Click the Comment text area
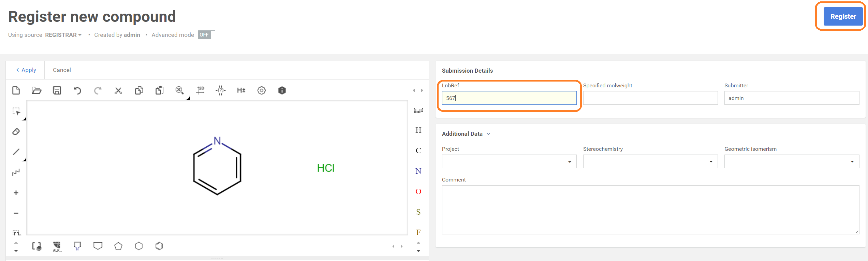868x261 pixels. [x=650, y=209]
